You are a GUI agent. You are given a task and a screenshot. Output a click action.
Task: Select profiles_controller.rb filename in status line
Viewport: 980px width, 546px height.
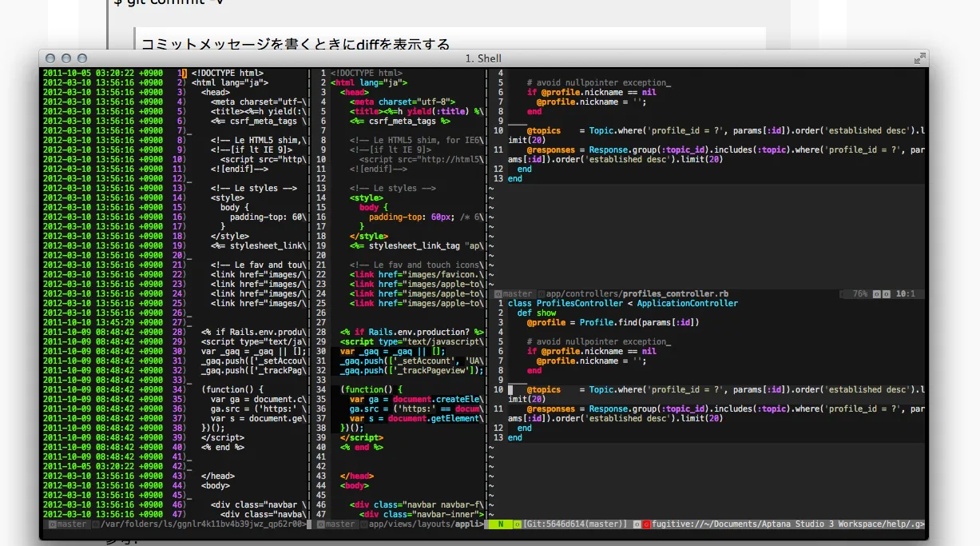pos(676,294)
